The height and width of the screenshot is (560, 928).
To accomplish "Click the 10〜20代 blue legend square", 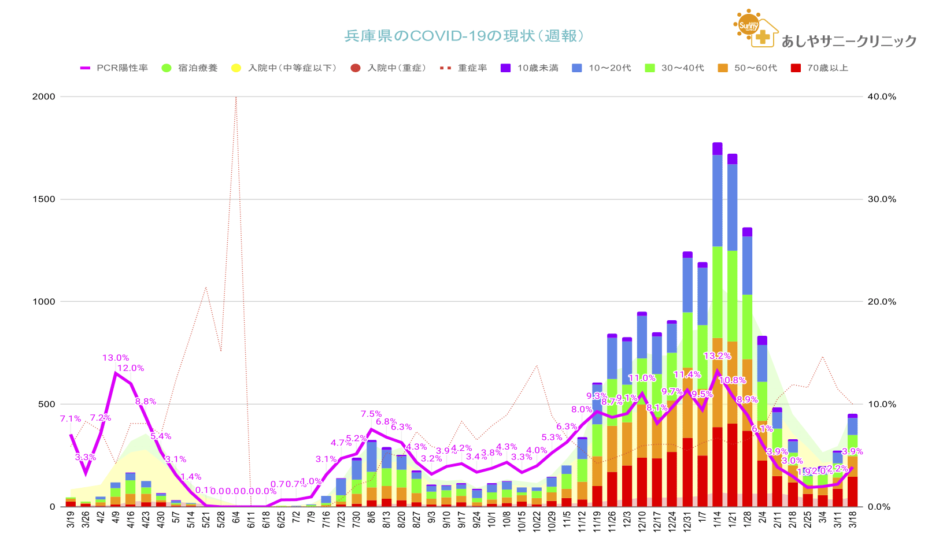I will (x=576, y=68).
